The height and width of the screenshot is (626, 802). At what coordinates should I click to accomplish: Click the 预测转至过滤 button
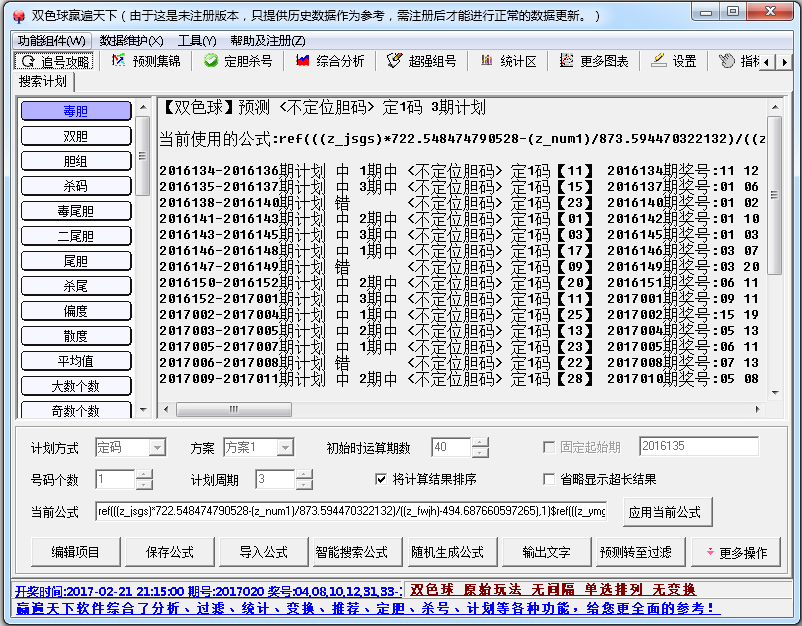pyautogui.click(x=641, y=552)
